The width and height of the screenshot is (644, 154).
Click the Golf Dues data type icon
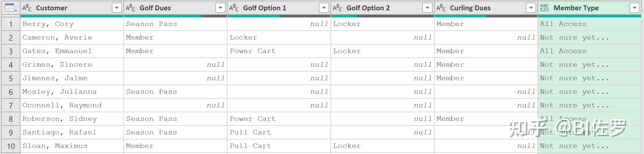coord(130,8)
